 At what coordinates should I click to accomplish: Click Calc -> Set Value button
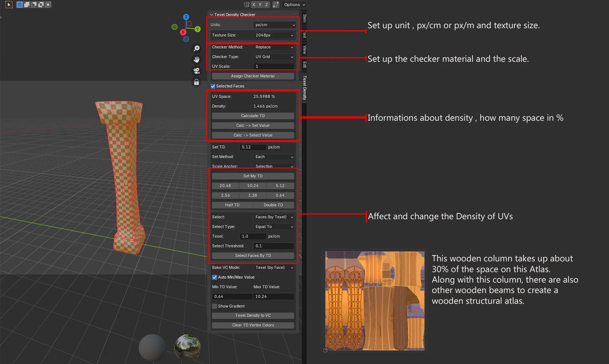pos(253,125)
